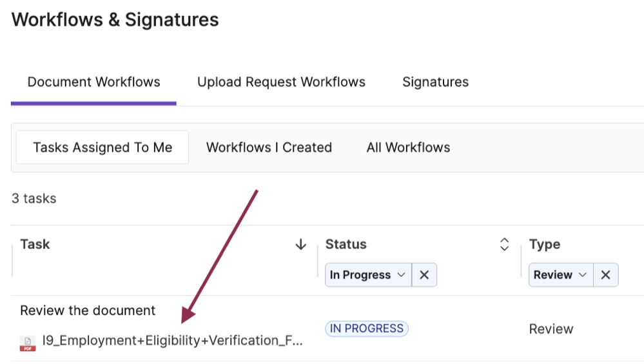Click the PDF file icon
This screenshot has height=364, width=644.
click(x=28, y=342)
